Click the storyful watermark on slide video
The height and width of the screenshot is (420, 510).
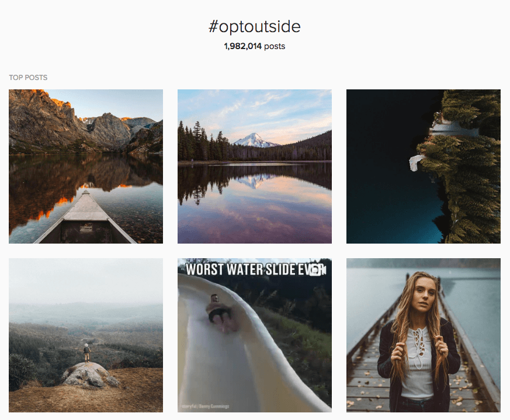point(206,406)
